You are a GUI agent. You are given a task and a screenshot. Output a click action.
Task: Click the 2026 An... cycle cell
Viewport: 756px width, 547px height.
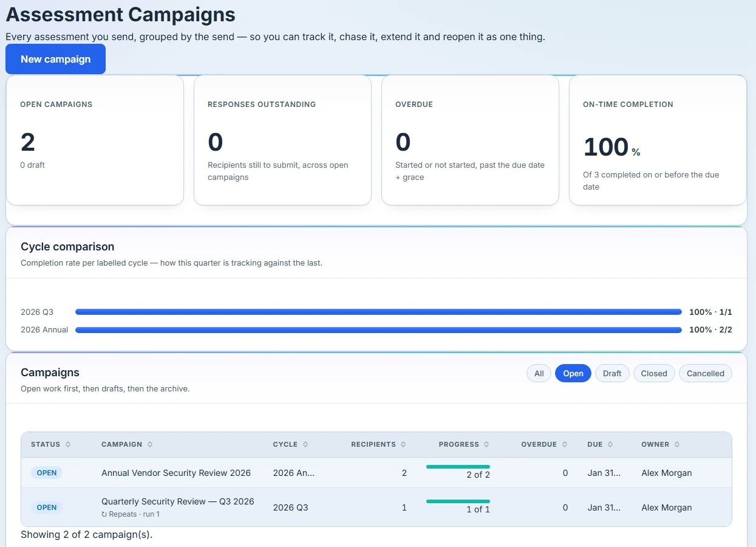[294, 473]
